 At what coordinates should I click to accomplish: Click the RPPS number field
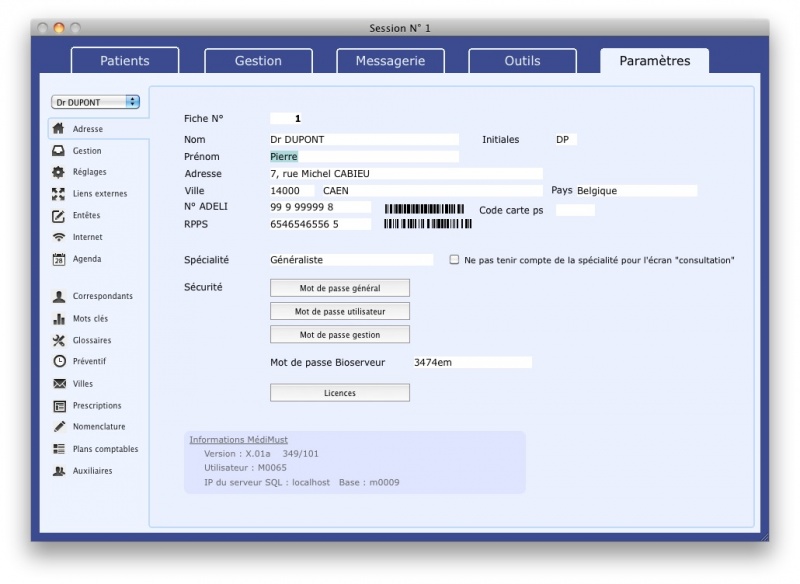[x=320, y=224]
